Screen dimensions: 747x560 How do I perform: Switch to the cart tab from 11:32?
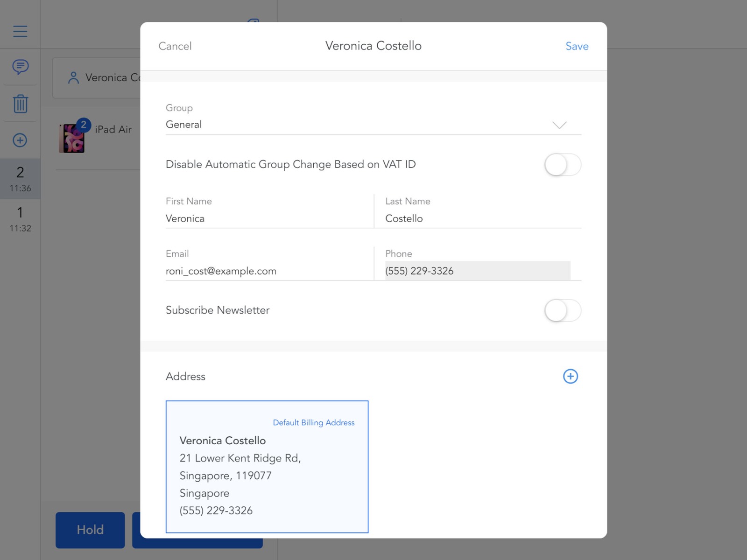[20, 219]
